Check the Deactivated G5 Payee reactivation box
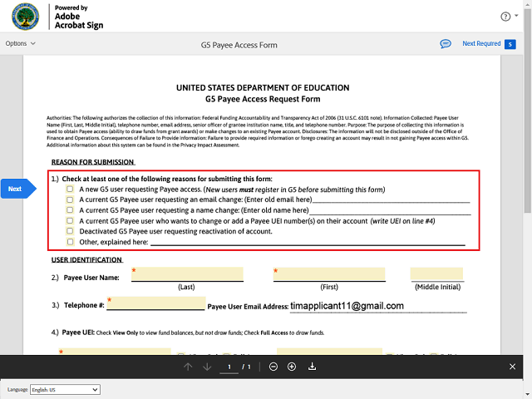 (x=70, y=231)
